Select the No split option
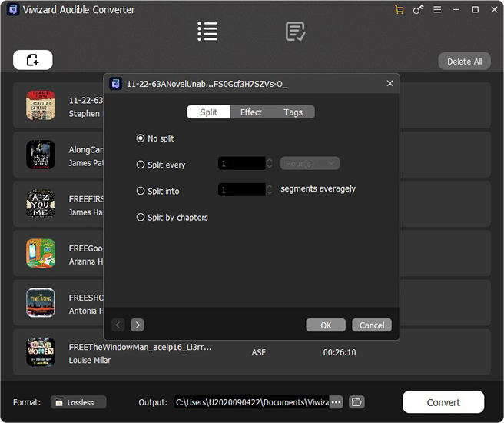This screenshot has height=423, width=504. pyautogui.click(x=155, y=138)
